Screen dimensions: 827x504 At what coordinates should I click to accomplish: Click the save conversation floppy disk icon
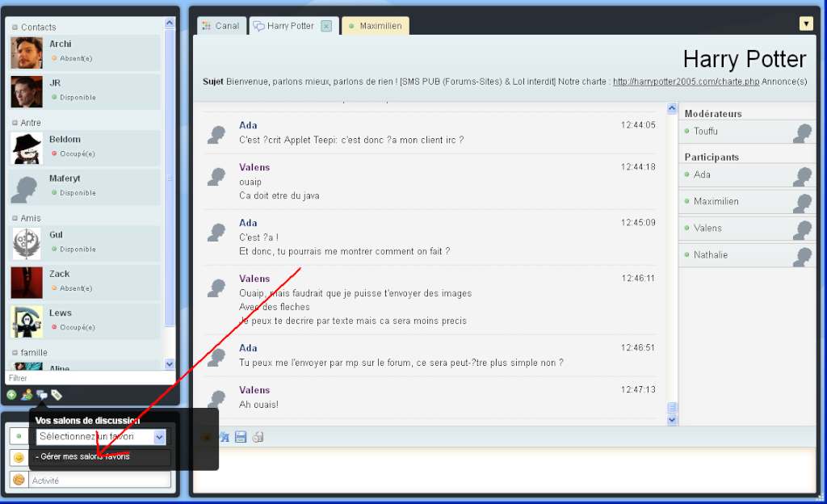(241, 437)
